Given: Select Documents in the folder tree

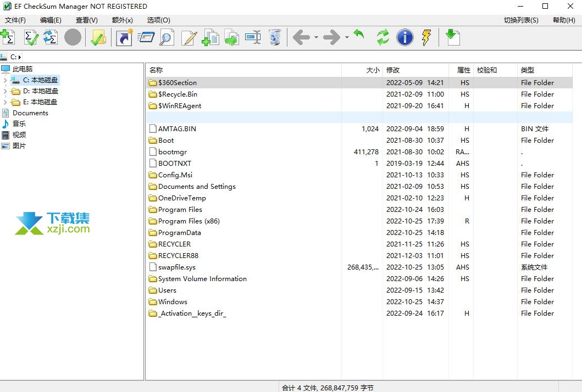Looking at the screenshot, I should tap(30, 113).
